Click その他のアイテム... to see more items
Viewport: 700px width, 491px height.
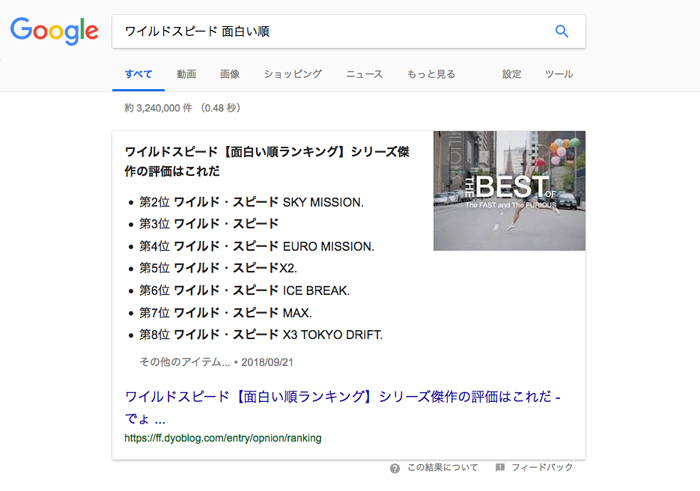pyautogui.click(x=185, y=362)
